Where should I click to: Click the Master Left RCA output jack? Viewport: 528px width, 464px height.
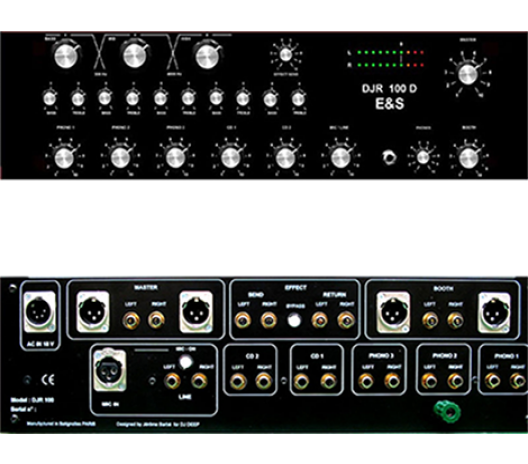[131, 320]
